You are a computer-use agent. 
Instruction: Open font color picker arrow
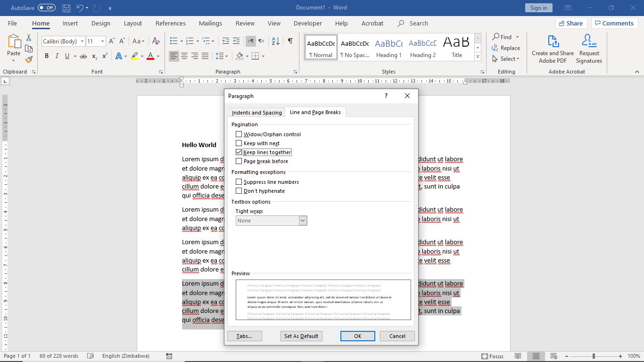pyautogui.click(x=158, y=57)
